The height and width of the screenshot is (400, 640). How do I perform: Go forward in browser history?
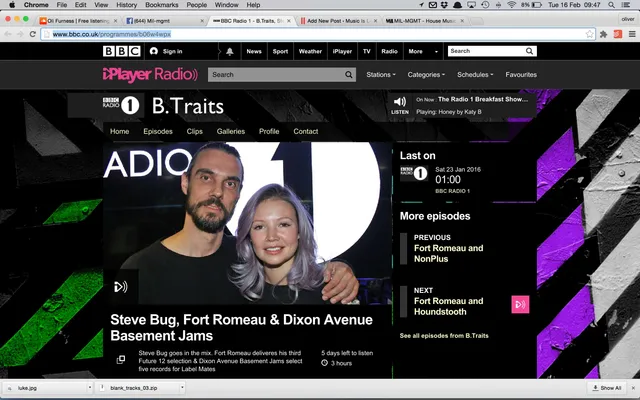pyautogui.click(x=20, y=34)
